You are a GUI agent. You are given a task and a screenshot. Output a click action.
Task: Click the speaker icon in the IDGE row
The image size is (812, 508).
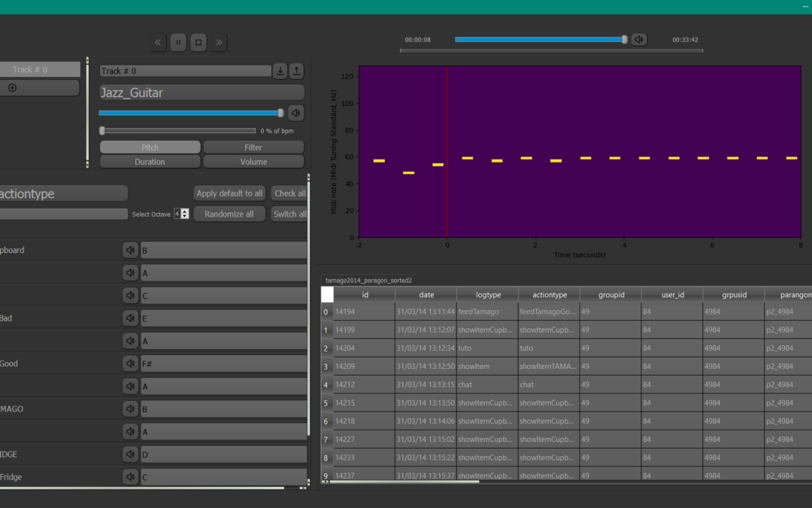click(x=130, y=455)
